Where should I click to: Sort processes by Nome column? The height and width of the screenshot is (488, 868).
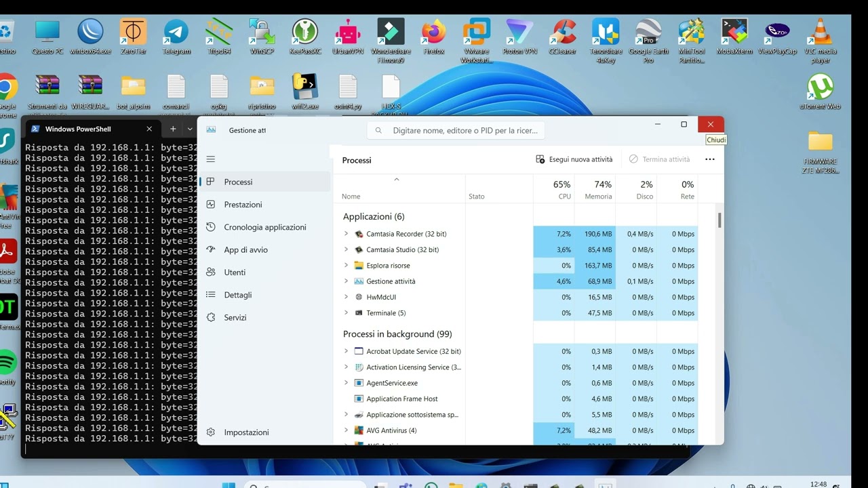coord(399,188)
